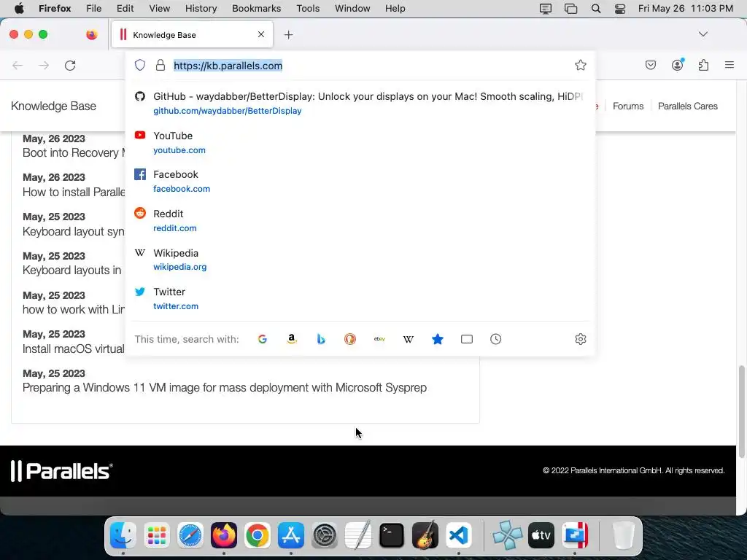
Task: Open the Forums link
Action: point(628,106)
